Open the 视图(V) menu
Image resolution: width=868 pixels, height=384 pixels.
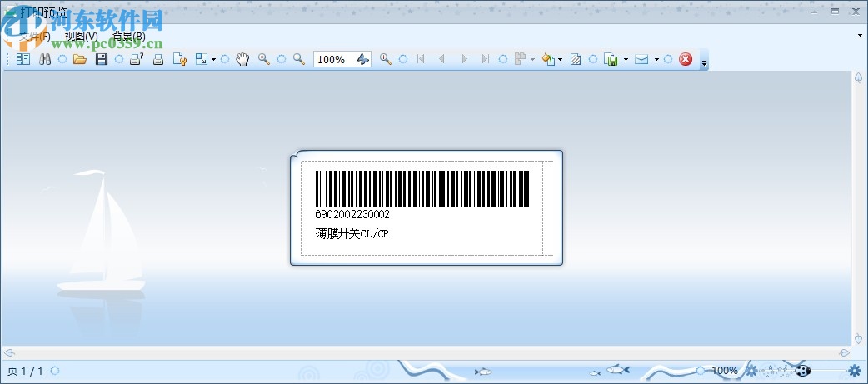pyautogui.click(x=82, y=37)
